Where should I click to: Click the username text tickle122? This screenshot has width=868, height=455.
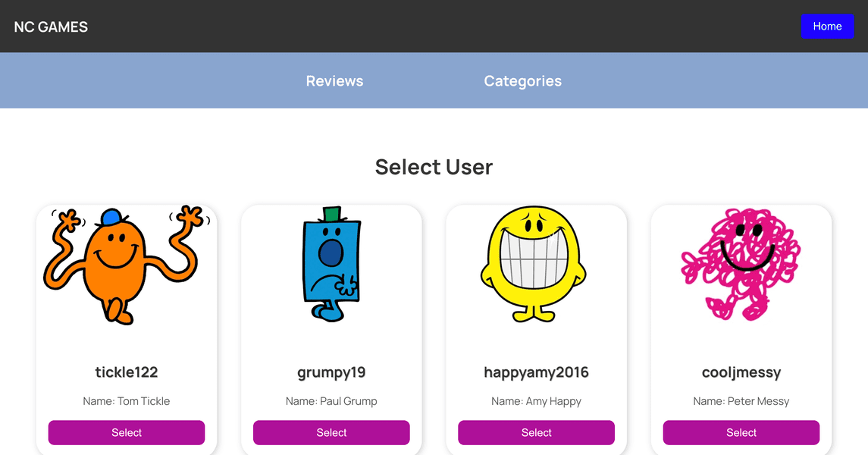(x=126, y=372)
